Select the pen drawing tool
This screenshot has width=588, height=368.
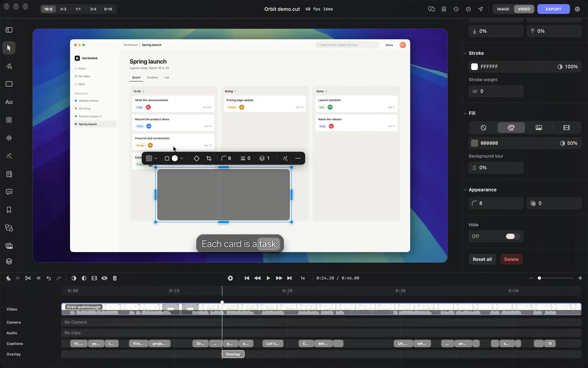tap(9, 66)
